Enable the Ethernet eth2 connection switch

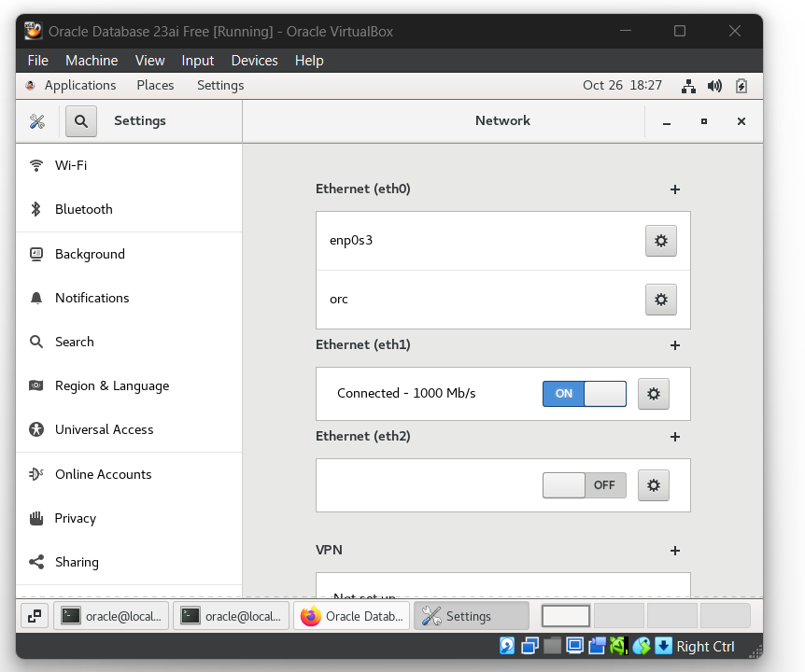tap(584, 485)
